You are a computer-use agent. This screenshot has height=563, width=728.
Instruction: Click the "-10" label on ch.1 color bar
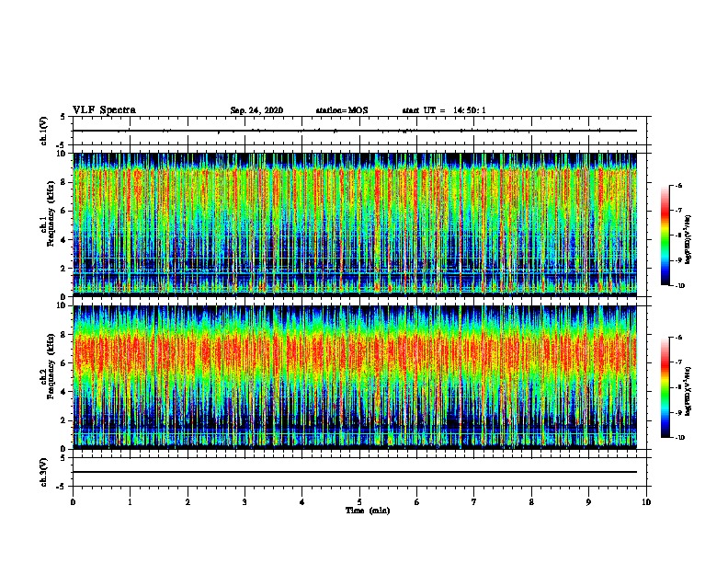tap(679, 286)
